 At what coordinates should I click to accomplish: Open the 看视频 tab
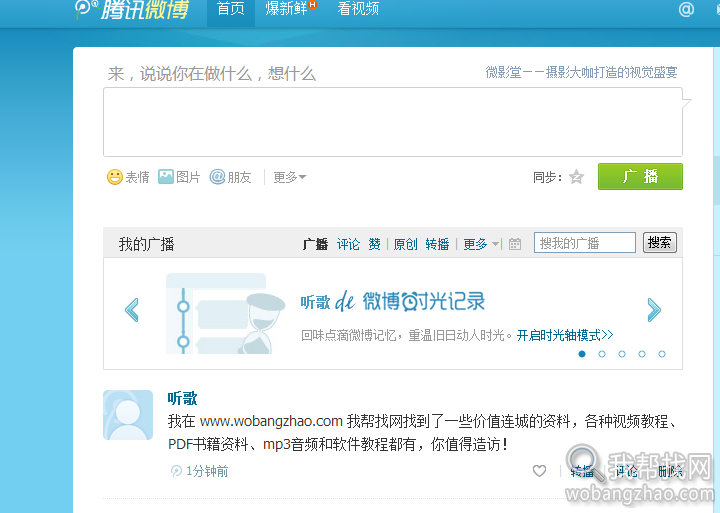[358, 8]
